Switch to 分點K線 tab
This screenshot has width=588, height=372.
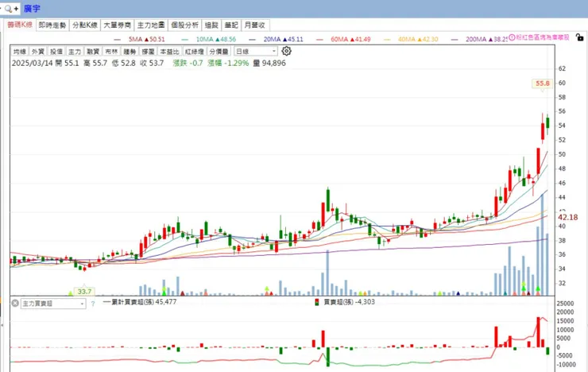pyautogui.click(x=85, y=25)
